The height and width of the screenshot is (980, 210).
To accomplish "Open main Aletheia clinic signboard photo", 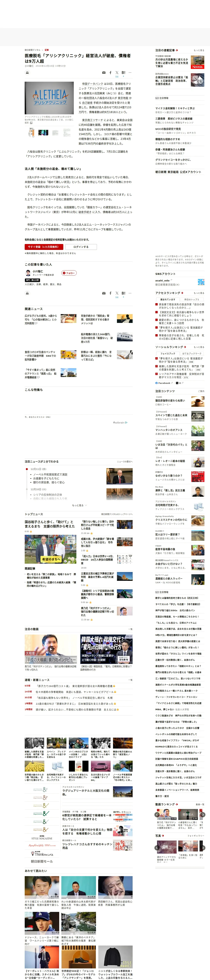I will (x=49, y=98).
